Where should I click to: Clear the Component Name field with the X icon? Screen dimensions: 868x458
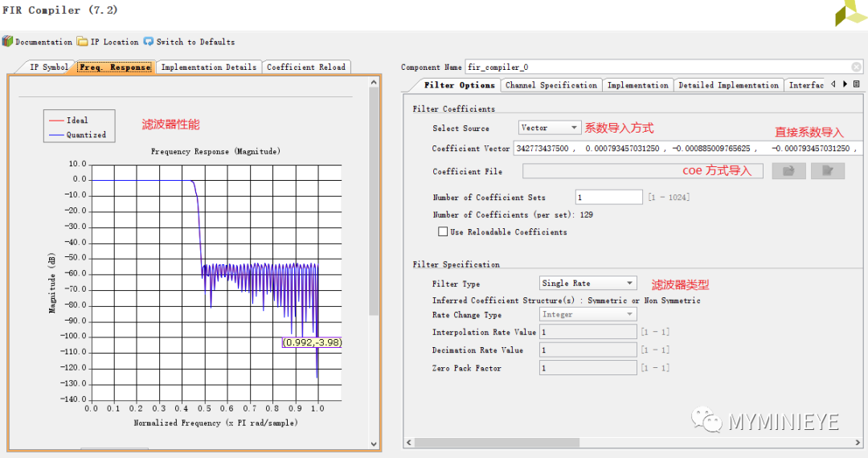click(x=855, y=67)
